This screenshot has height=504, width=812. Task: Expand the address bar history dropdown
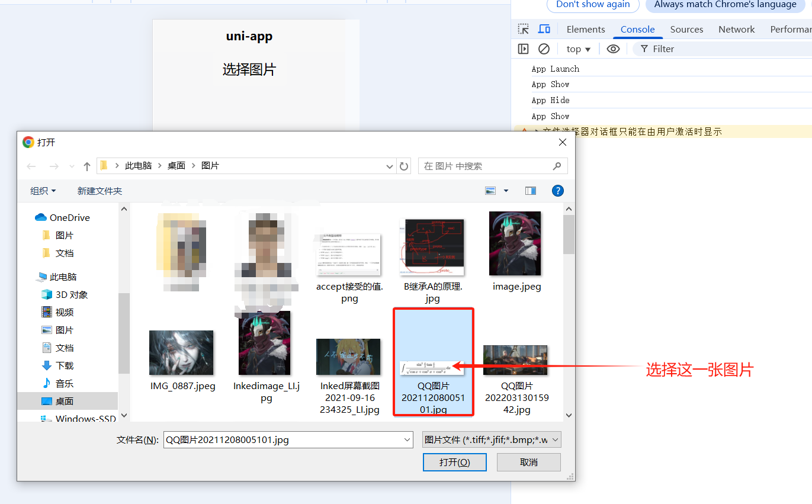tap(389, 166)
